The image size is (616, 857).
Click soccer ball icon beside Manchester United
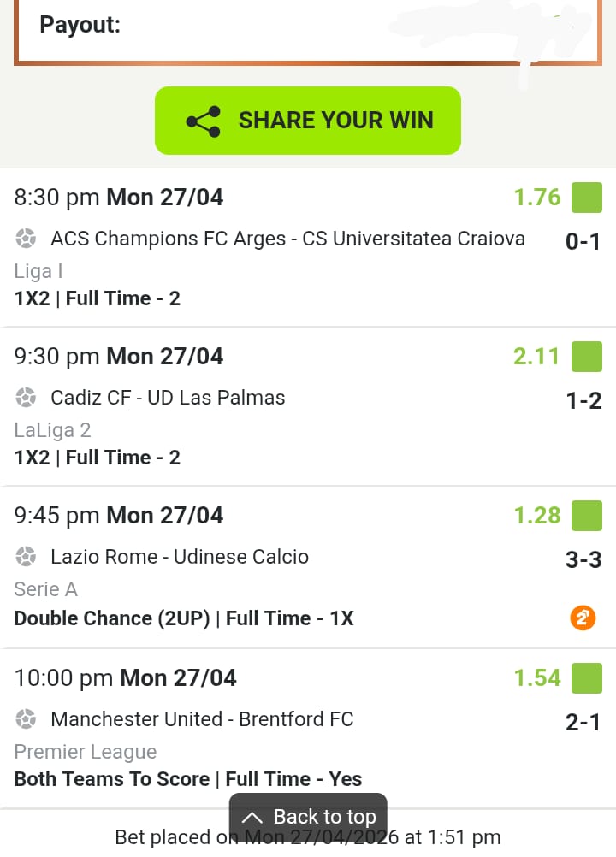tap(26, 719)
